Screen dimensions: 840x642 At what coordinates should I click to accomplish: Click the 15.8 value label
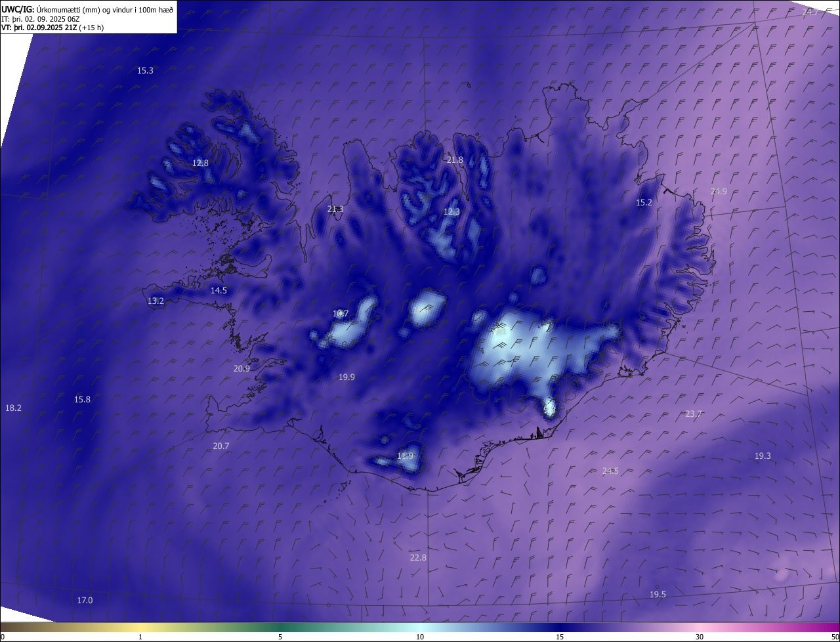[x=82, y=399]
